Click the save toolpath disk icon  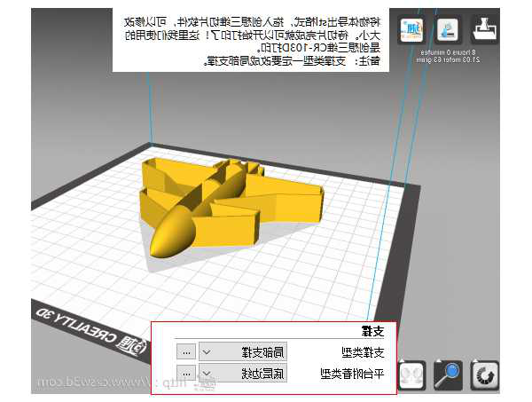click(x=448, y=29)
